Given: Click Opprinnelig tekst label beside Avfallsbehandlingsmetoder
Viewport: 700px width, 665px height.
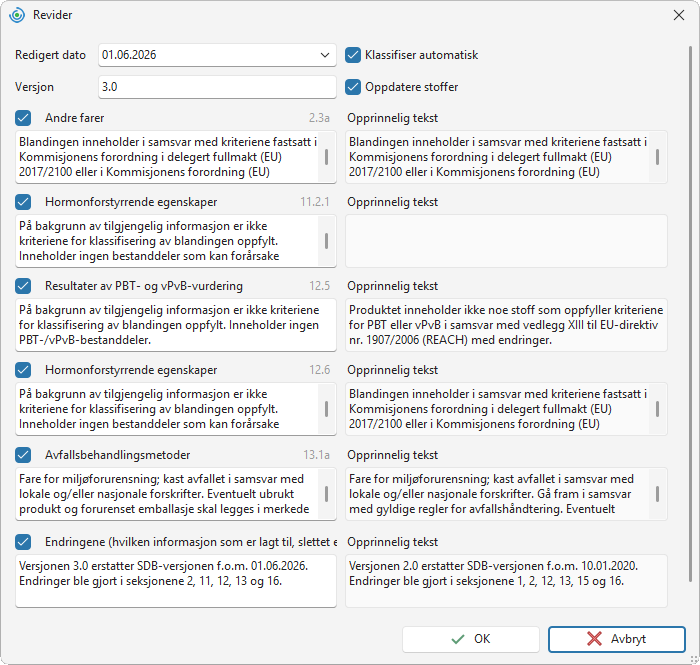Looking at the screenshot, I should [392, 455].
